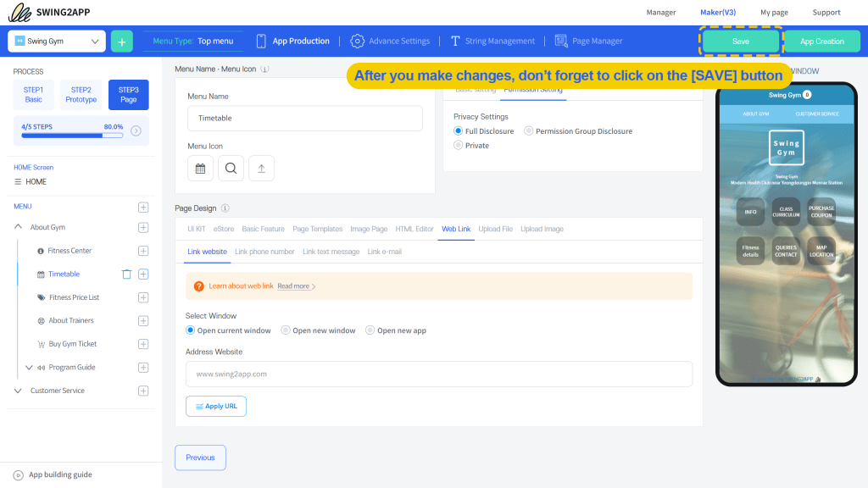Click the Menu Name text field
Viewport: 868px width, 488px height.
[305, 119]
